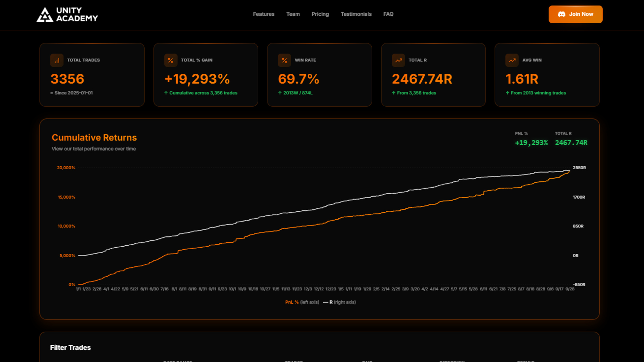The width and height of the screenshot is (644, 362).
Task: Click the percent icon on Win Rate card
Action: 285,60
